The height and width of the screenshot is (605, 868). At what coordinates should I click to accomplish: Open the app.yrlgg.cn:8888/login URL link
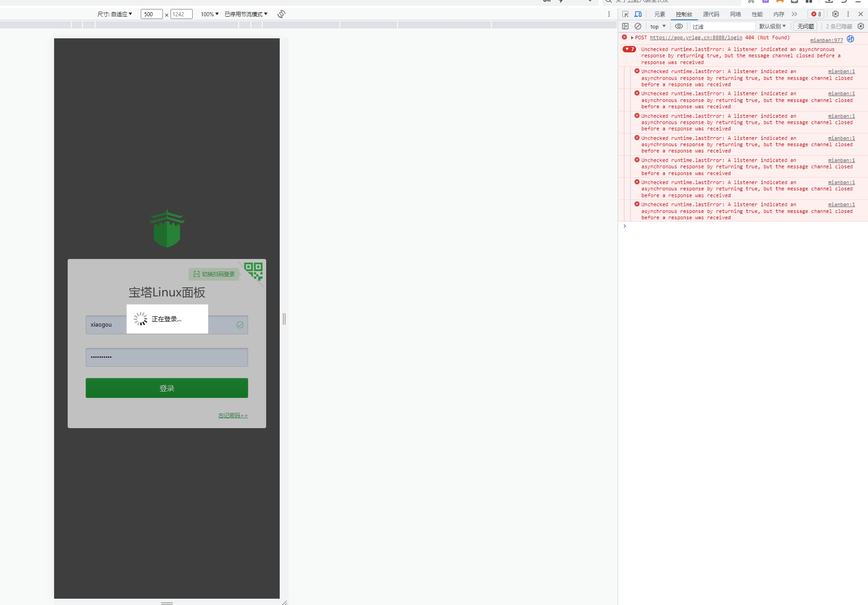point(696,37)
